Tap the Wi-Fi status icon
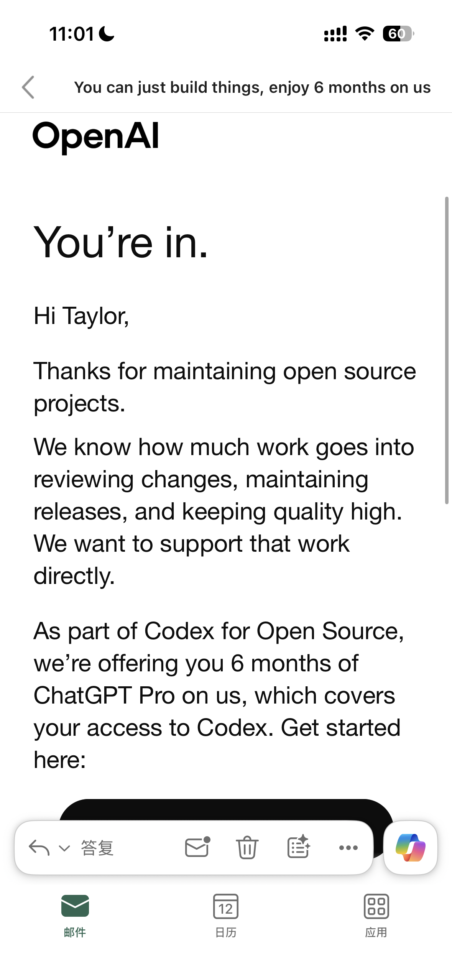Viewport: 452px width, 980px height. pos(365,34)
